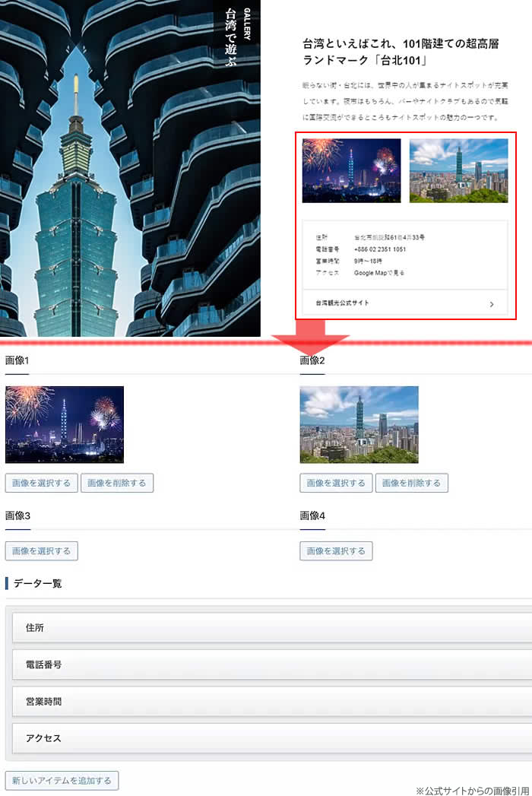Expand the 電話番号 data row
The image size is (532, 796).
pyautogui.click(x=272, y=664)
